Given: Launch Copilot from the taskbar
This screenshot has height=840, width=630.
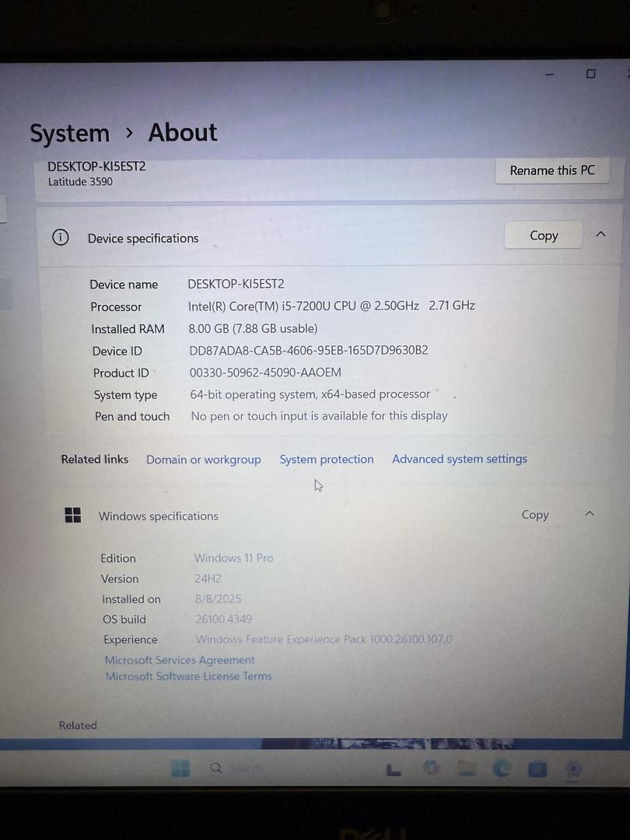Looking at the screenshot, I should (x=431, y=768).
